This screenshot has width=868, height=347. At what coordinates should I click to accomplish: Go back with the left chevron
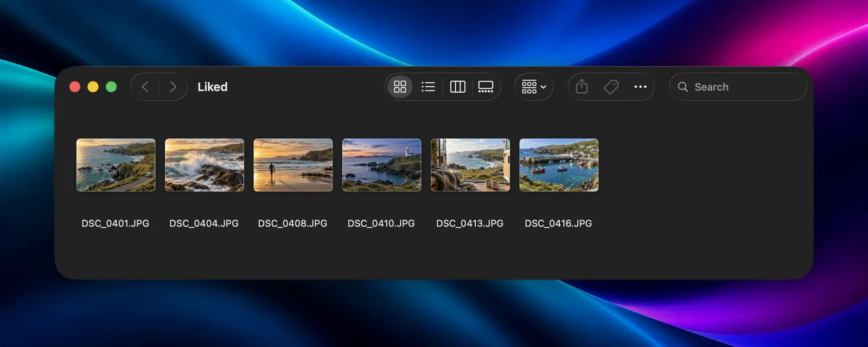(x=145, y=87)
